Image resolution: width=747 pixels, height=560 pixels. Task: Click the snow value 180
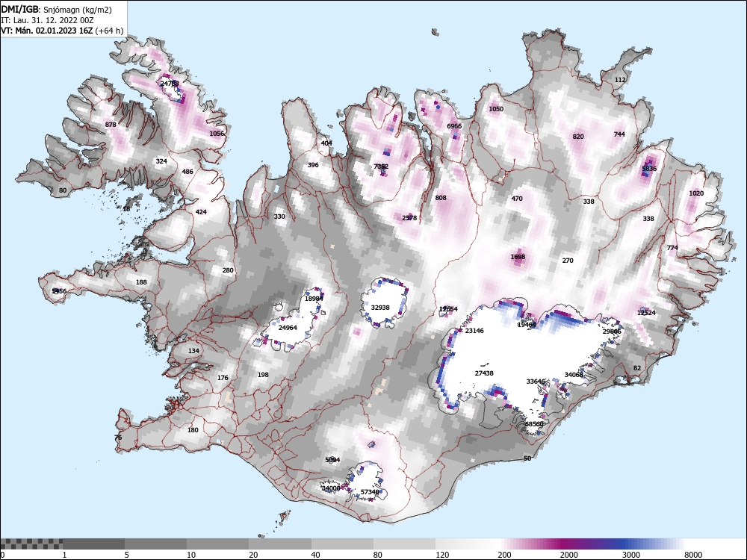(x=193, y=430)
